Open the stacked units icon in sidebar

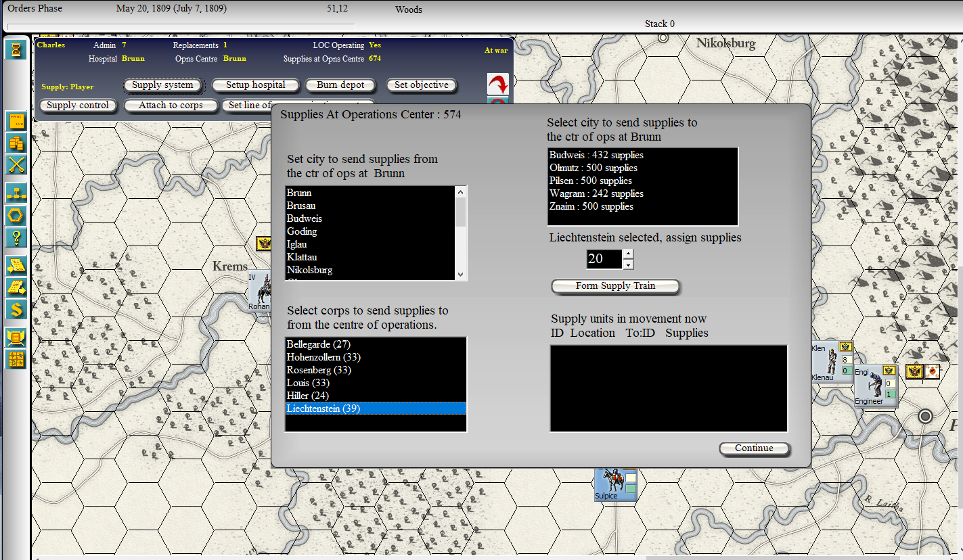coord(16,143)
